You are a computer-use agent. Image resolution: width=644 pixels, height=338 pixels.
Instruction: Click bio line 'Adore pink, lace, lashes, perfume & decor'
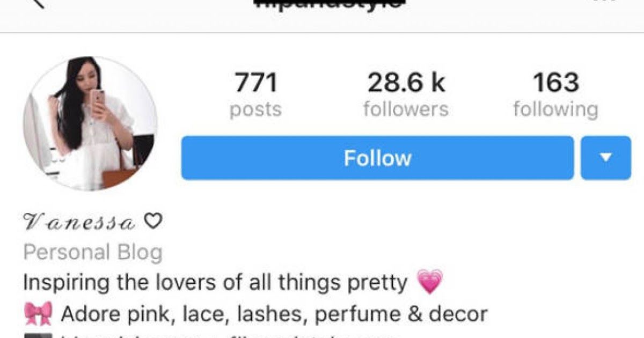point(274,314)
